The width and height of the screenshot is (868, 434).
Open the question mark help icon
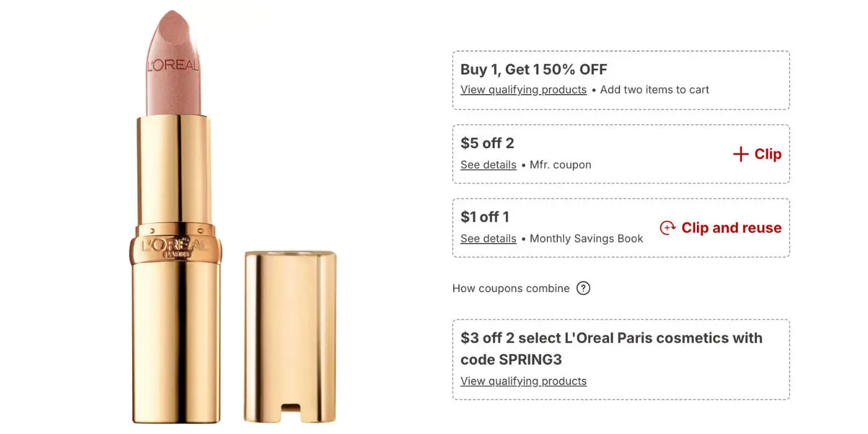tap(583, 288)
